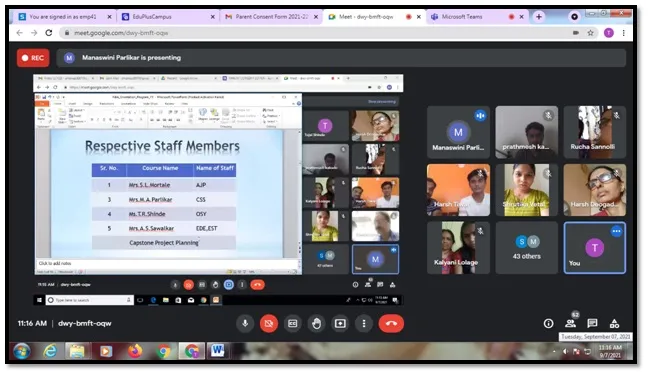Image resolution: width=648 pixels, height=375 pixels.
Task: Click taskbar clock showing 11:16 AM
Action: pos(610,351)
